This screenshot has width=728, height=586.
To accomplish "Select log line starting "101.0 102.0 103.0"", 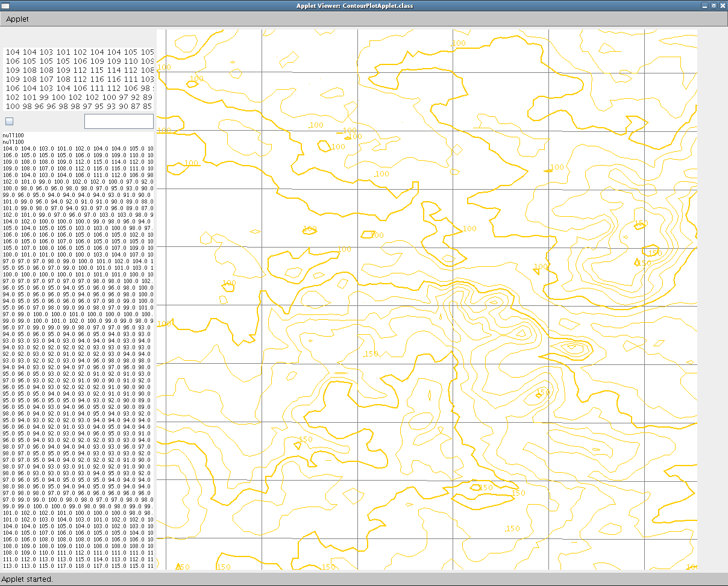I will click(x=77, y=520).
